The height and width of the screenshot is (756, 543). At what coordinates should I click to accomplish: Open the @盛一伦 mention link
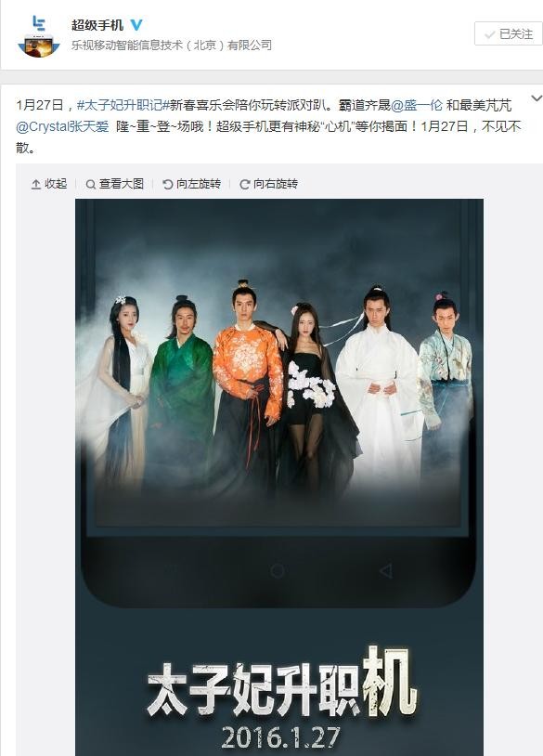pyautogui.click(x=416, y=105)
